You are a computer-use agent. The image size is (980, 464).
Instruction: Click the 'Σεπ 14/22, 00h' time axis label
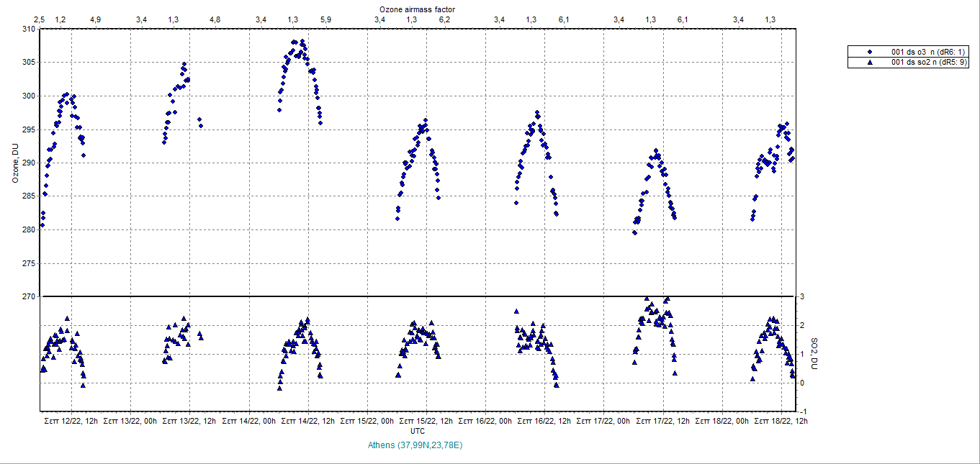[x=249, y=421]
